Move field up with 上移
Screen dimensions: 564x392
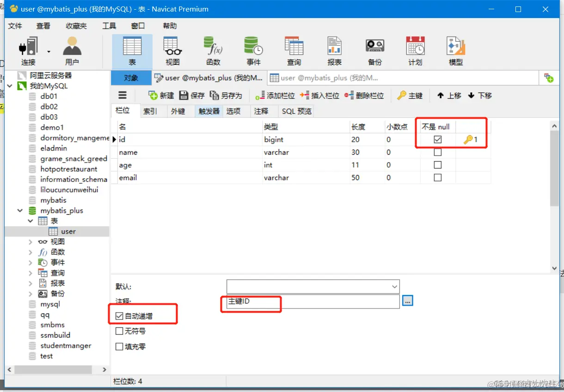pyautogui.click(x=449, y=96)
